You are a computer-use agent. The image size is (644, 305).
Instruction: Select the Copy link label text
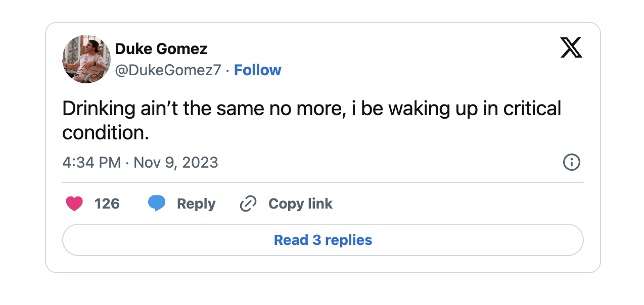tap(300, 204)
